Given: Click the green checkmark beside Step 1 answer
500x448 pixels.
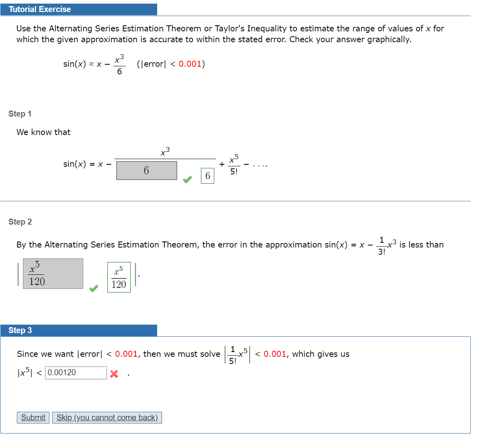Looking at the screenshot, I should (x=187, y=180).
